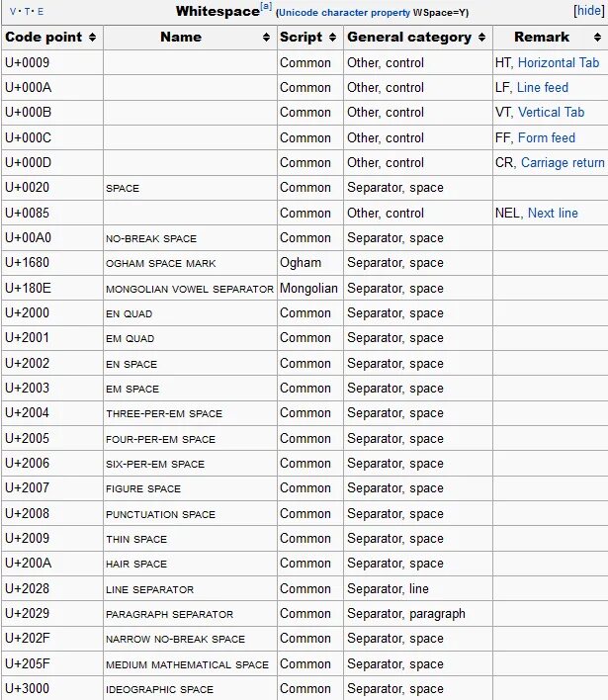The height and width of the screenshot is (700, 608).
Task: Open the Unicode character property link
Action: coord(344,13)
